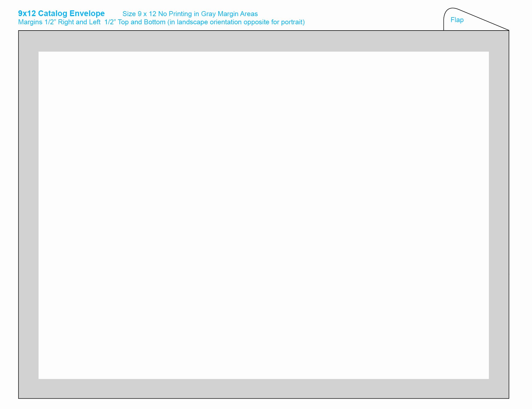532x409 pixels.
Task: Click the 'Flap' label on the envelope flap
Action: [457, 20]
